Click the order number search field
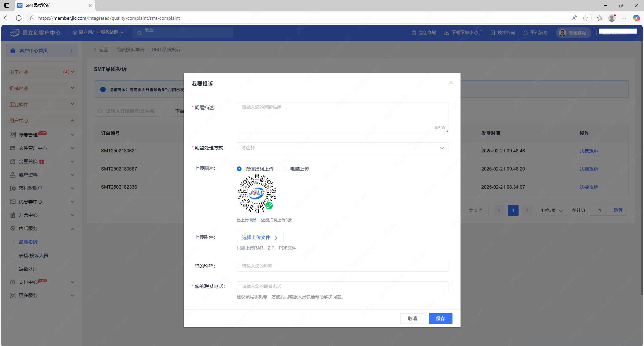This screenshot has height=346, width=644. point(127,111)
